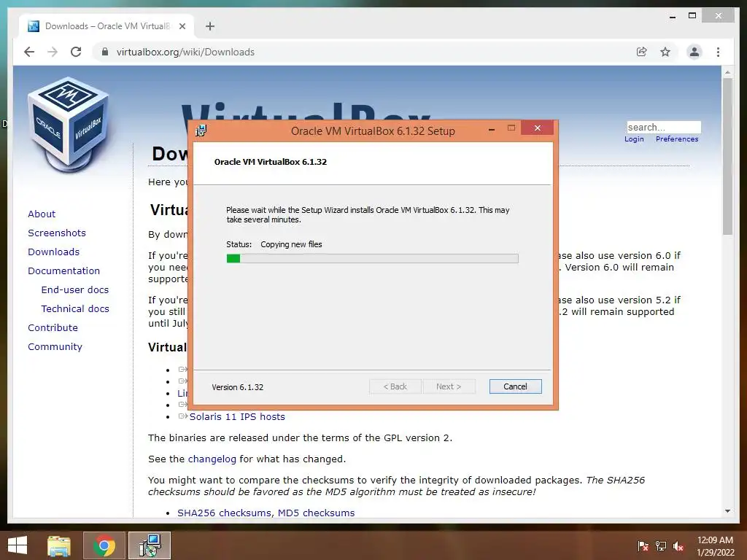
Task: Click 'Oracle VM VirtualBox 6.1.32' dialog heading
Action: tap(271, 162)
